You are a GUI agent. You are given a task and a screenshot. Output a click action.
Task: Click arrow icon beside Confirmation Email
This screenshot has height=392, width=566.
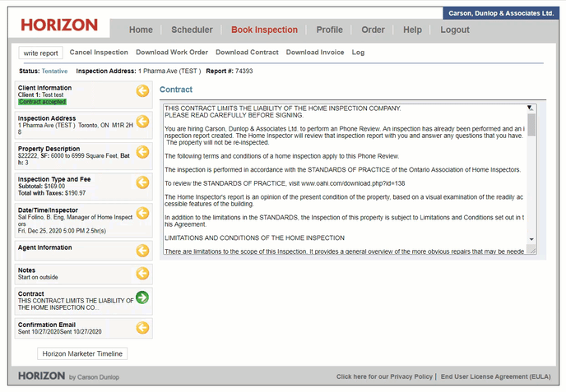click(x=142, y=328)
